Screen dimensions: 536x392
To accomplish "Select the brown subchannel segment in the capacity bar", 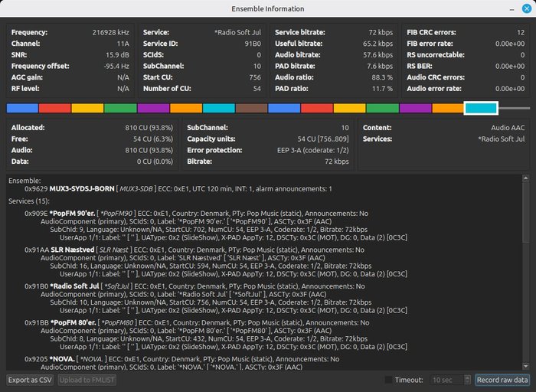I will point(251,109).
